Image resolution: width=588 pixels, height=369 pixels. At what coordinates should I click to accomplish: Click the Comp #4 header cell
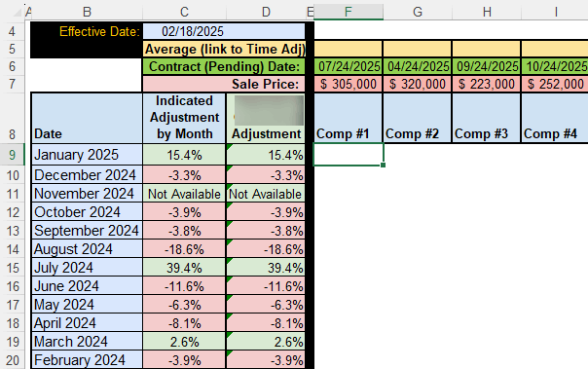point(555,118)
